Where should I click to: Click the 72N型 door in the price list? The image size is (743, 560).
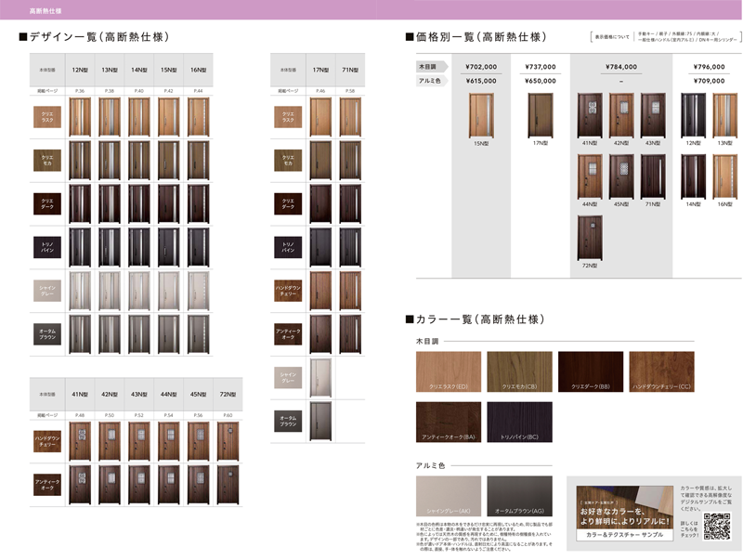click(590, 238)
